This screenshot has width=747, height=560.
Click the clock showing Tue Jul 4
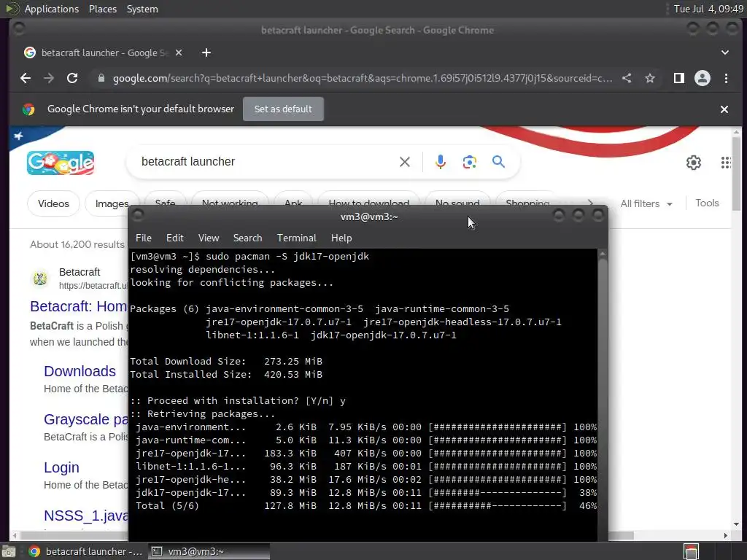coord(708,9)
